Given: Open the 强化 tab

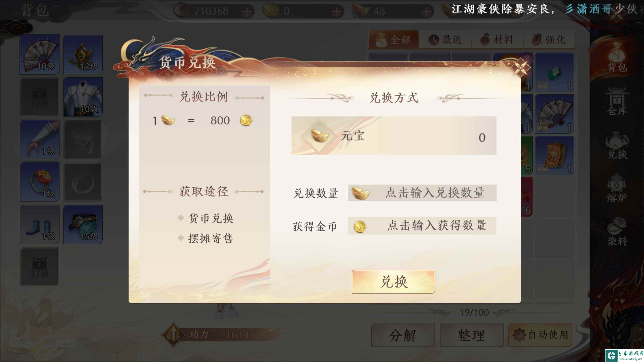Looking at the screenshot, I should [549, 39].
